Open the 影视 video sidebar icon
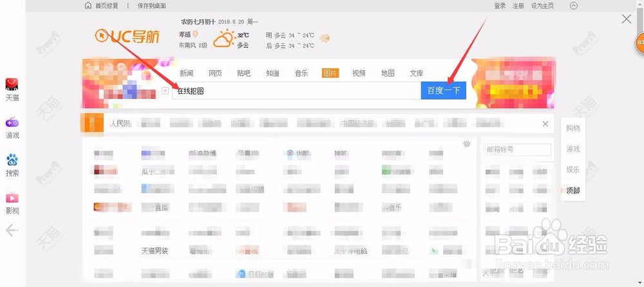Viewport: 644px width, 287px height. point(12,198)
